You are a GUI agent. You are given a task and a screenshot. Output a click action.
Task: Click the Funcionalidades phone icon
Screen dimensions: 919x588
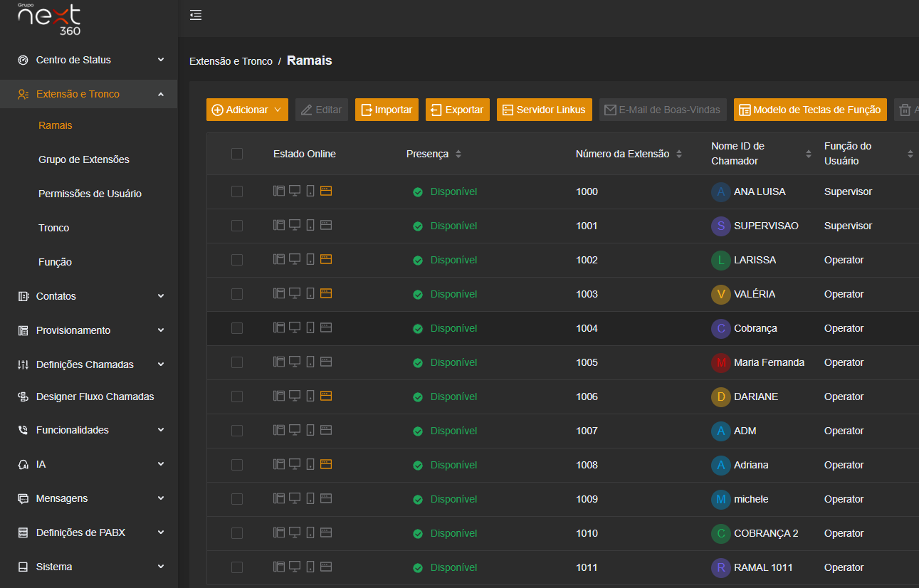coord(23,430)
